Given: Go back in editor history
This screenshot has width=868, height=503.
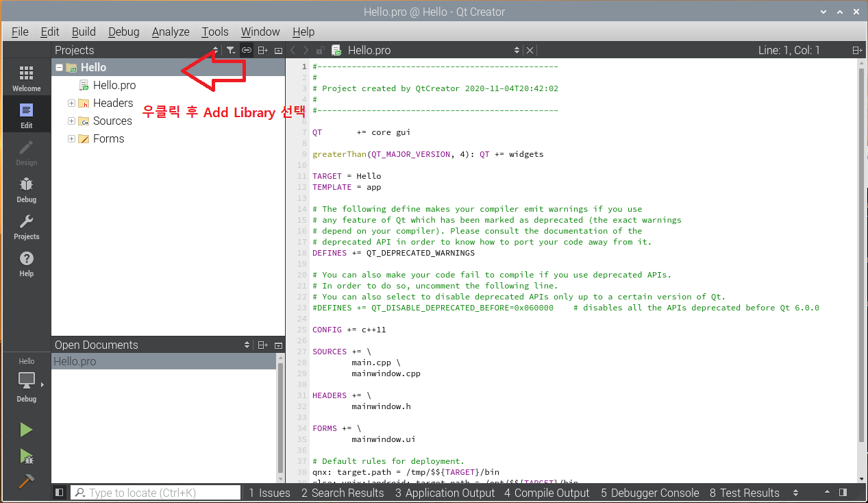Looking at the screenshot, I should point(293,50).
